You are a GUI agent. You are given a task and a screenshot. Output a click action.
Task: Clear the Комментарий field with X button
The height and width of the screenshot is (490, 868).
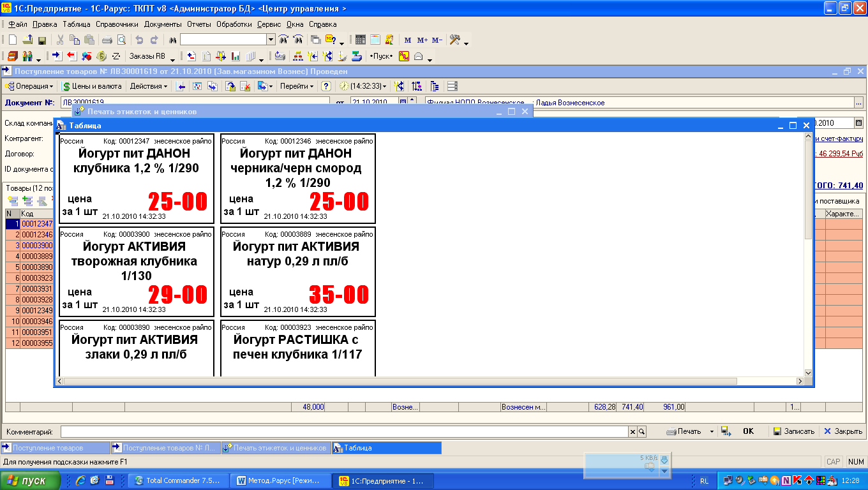(633, 432)
